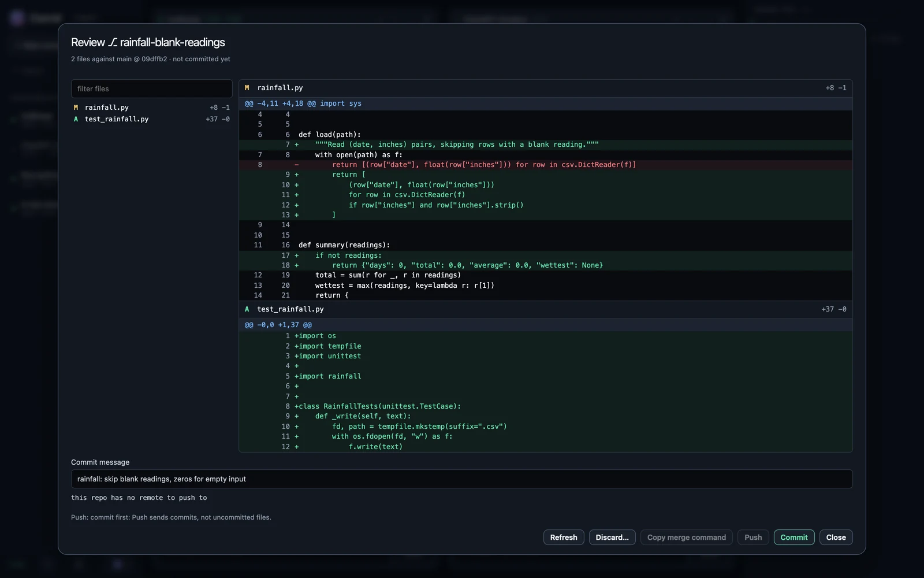Image resolution: width=924 pixels, height=578 pixels.
Task: Click Copy merge command
Action: (x=687, y=537)
